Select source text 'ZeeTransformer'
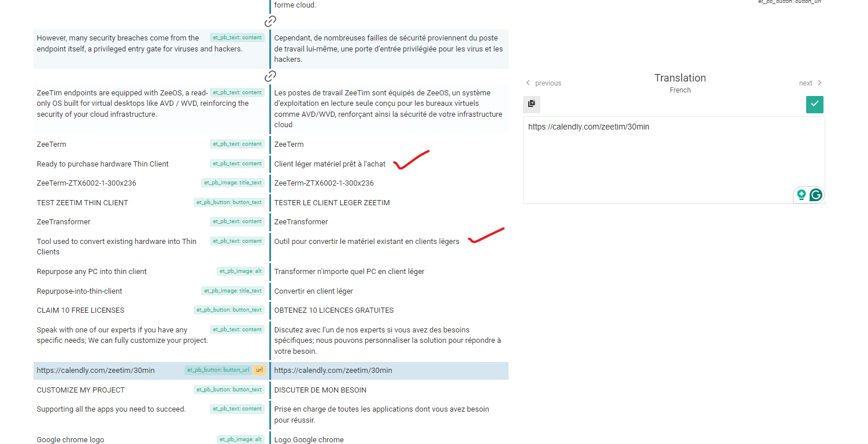 (x=64, y=222)
